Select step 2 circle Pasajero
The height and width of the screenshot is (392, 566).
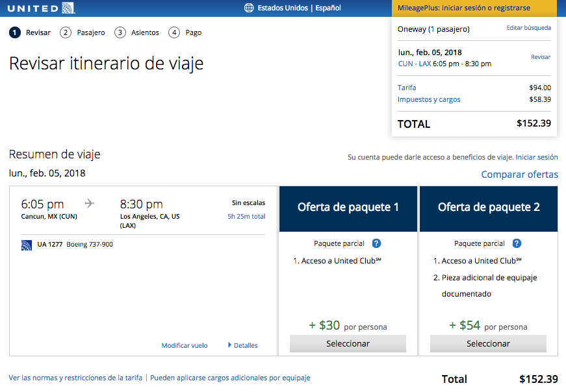pyautogui.click(x=66, y=32)
